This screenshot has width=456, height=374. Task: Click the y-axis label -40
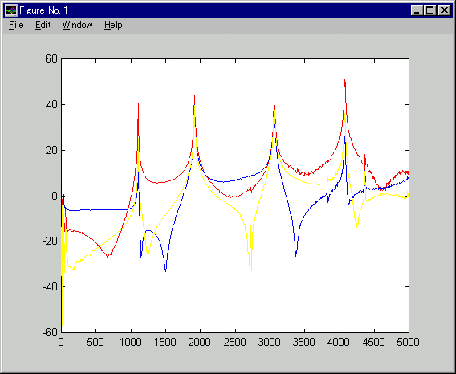(x=50, y=286)
